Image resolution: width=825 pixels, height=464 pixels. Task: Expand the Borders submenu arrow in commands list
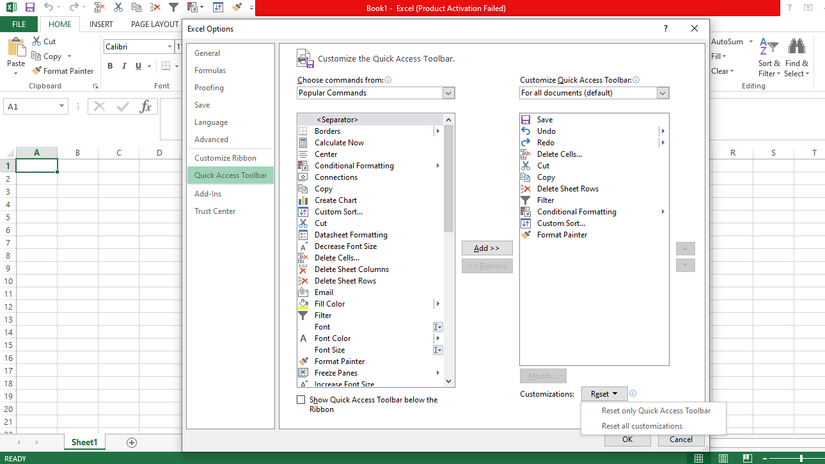(438, 131)
